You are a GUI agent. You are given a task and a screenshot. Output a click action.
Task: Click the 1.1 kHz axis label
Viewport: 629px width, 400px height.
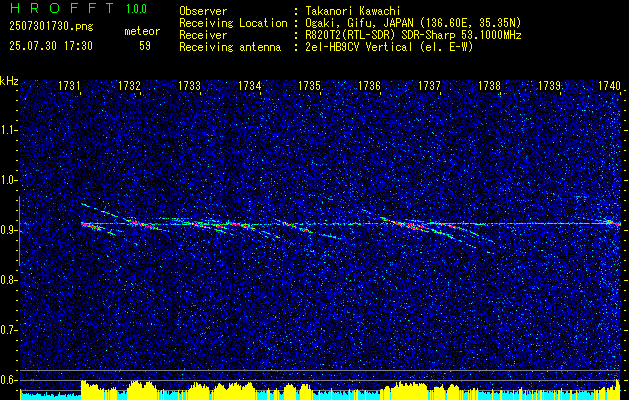(9, 130)
